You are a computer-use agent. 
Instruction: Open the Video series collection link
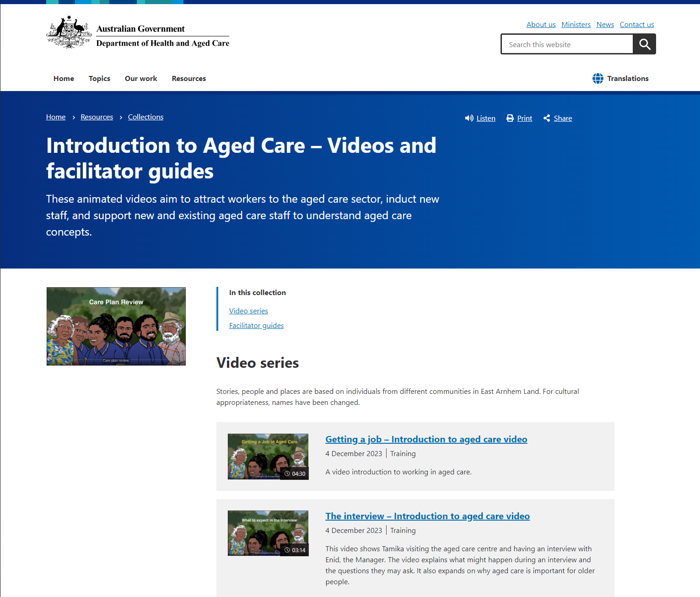(248, 311)
